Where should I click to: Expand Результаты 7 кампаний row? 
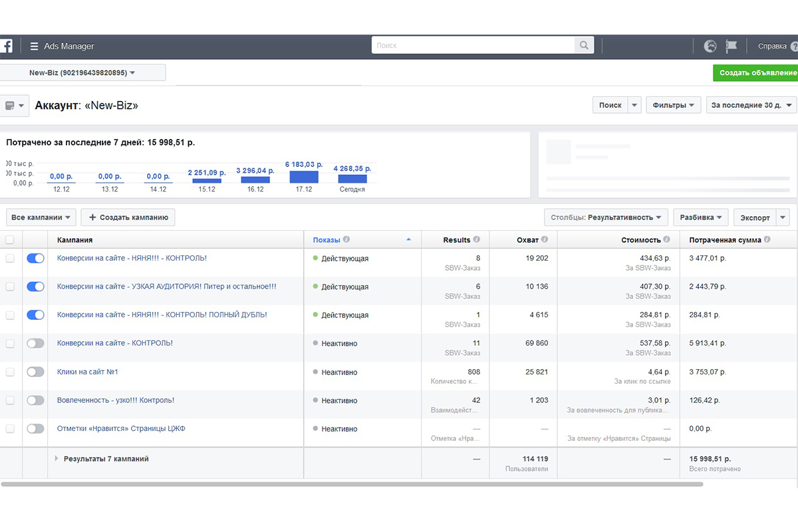click(x=57, y=458)
